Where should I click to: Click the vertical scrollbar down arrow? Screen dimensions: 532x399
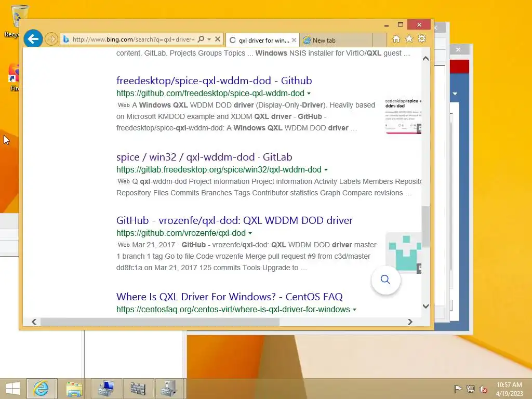pyautogui.click(x=426, y=306)
